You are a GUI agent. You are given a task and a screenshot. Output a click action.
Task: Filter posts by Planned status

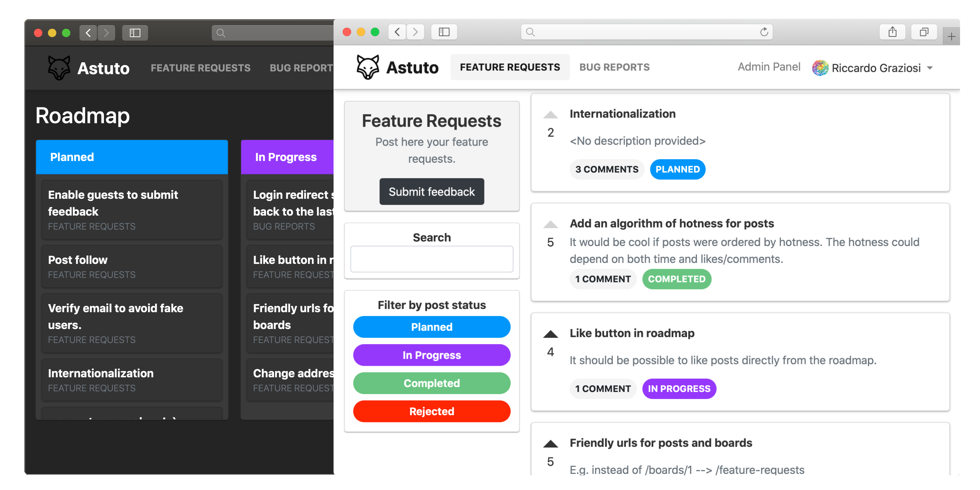tap(432, 327)
